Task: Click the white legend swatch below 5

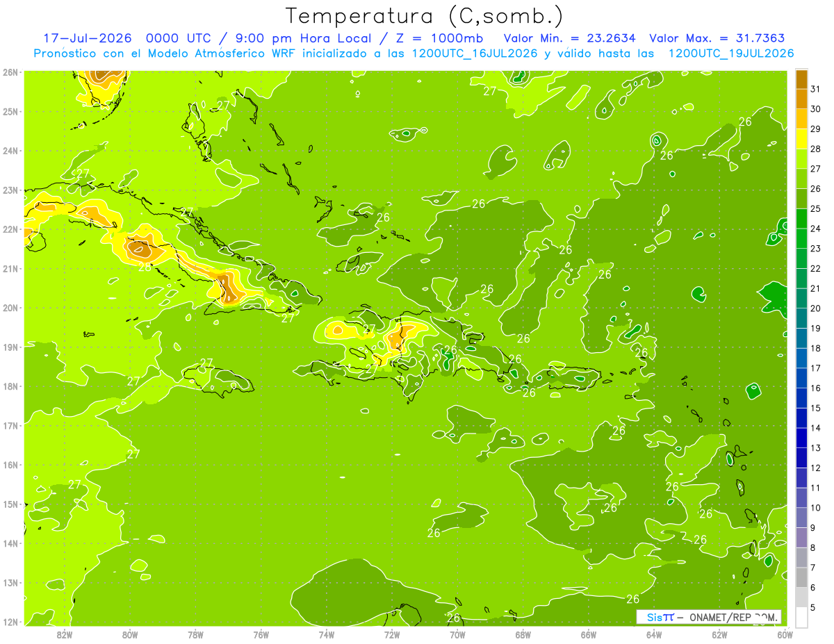Action: [802, 617]
